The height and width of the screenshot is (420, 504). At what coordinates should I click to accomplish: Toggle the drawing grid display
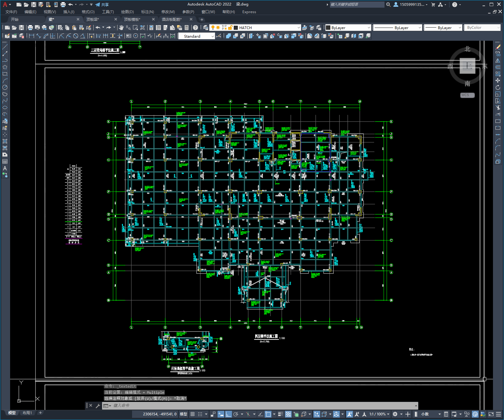pyautogui.click(x=193, y=414)
